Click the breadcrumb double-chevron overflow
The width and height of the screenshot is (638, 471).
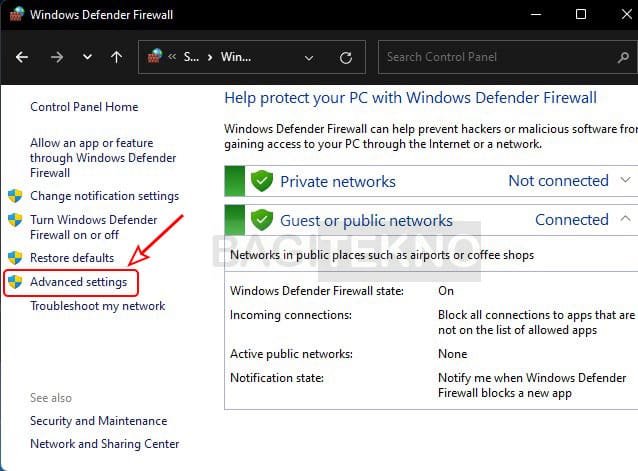(172, 57)
